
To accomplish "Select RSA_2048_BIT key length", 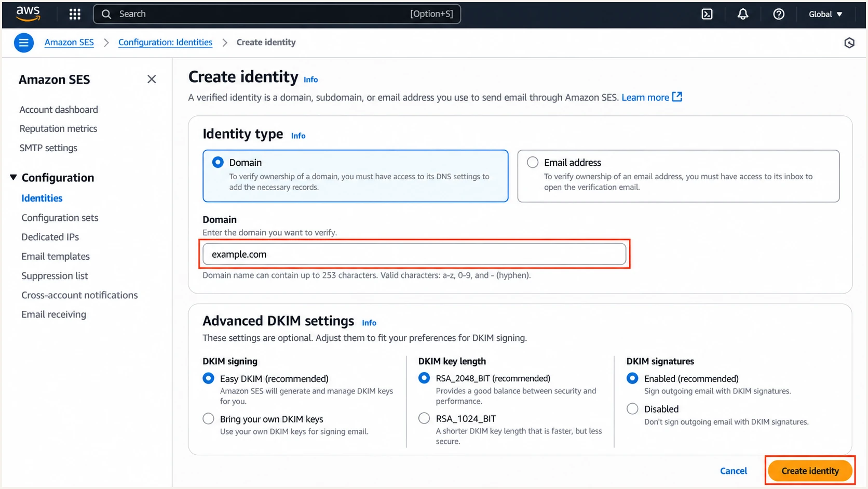I will point(424,378).
